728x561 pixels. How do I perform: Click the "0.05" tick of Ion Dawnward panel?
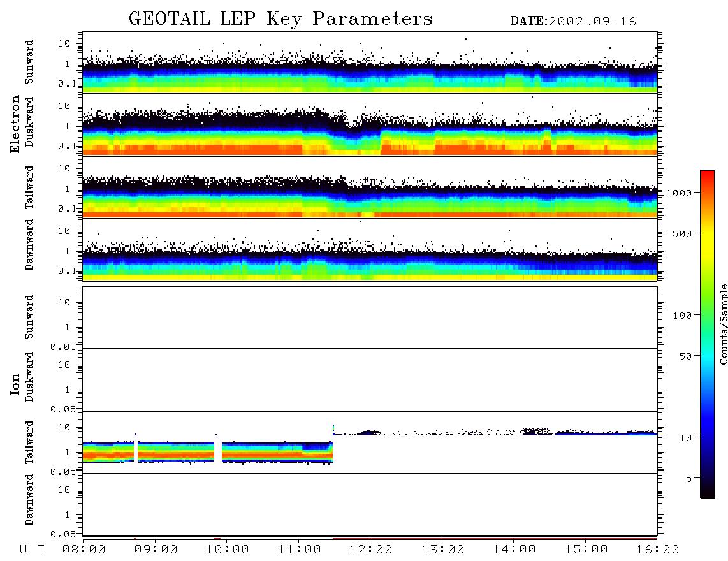pyautogui.click(x=63, y=534)
